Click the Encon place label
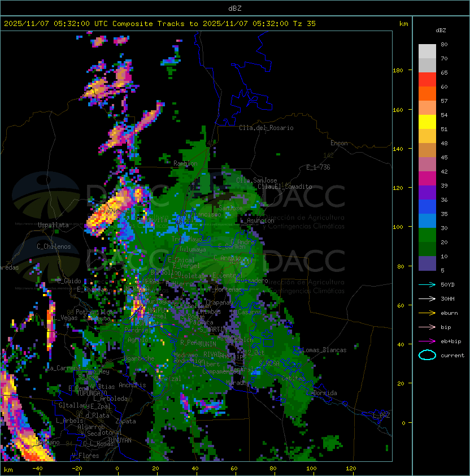 click(x=339, y=143)
